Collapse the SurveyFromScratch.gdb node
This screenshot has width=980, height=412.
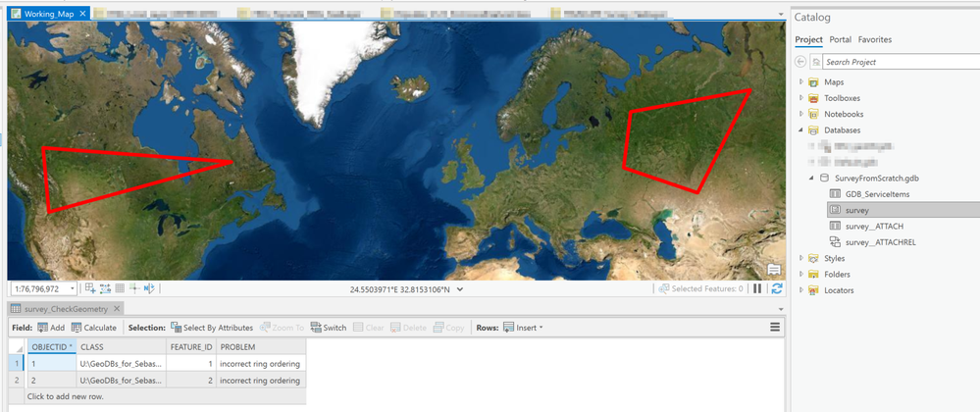811,179
